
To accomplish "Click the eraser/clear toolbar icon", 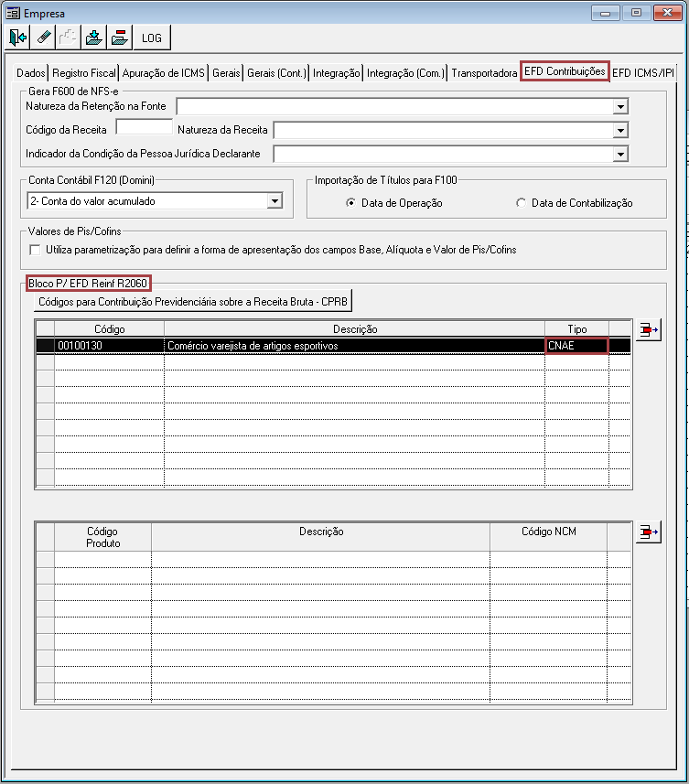I will [x=43, y=38].
